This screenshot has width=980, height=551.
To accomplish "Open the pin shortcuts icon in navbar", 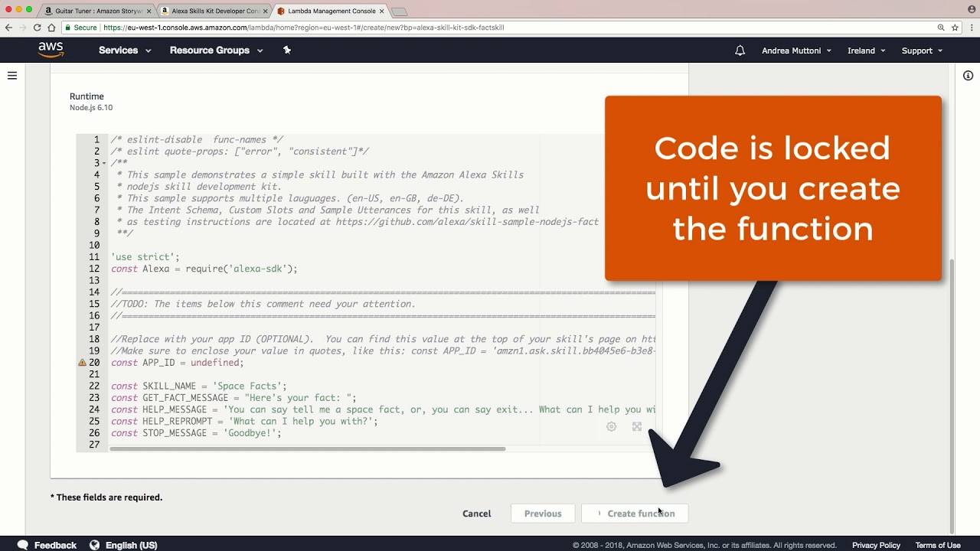I will point(287,50).
